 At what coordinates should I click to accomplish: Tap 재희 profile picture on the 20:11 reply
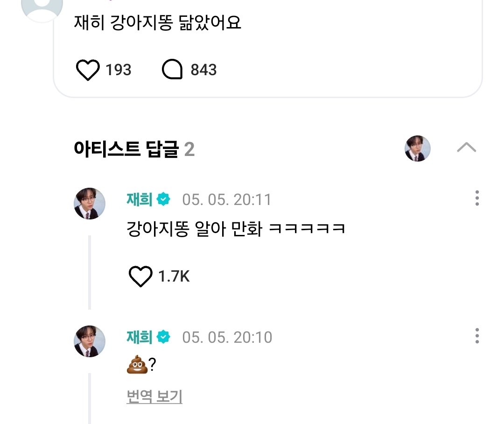pos(90,204)
